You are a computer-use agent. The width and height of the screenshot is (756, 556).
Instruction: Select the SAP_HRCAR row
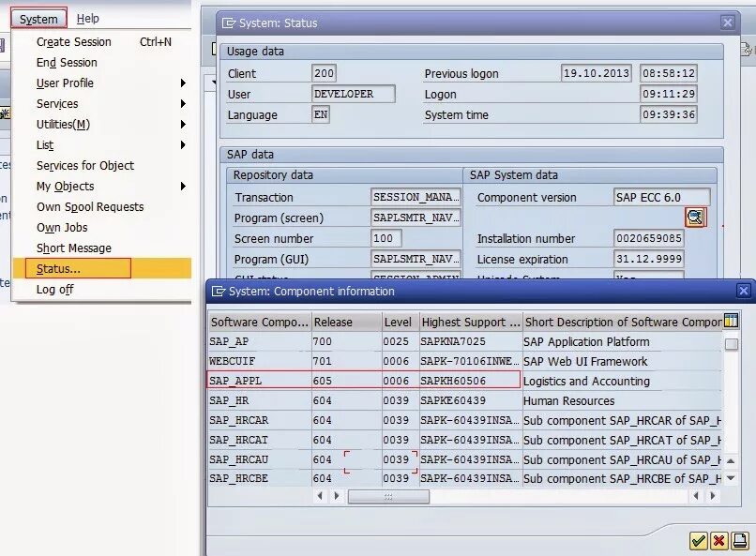coord(465,420)
